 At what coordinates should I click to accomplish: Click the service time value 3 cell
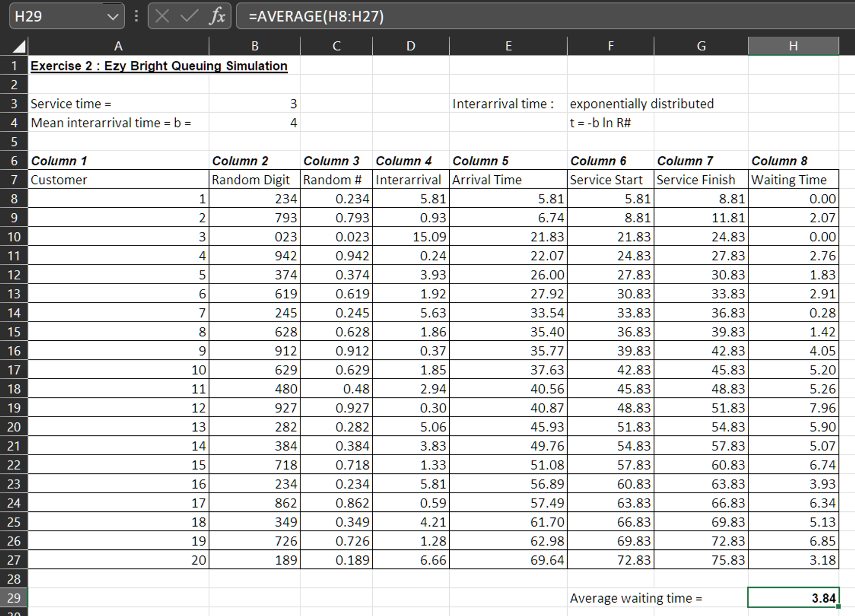point(255,103)
